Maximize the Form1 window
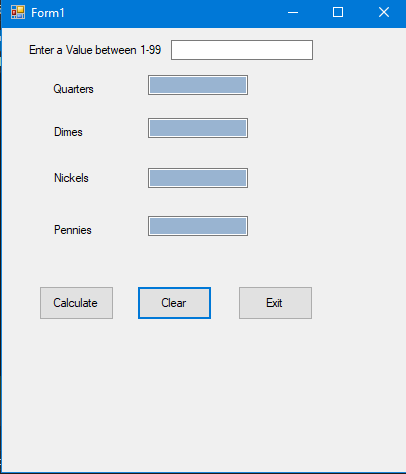The image size is (406, 474). pyautogui.click(x=338, y=13)
